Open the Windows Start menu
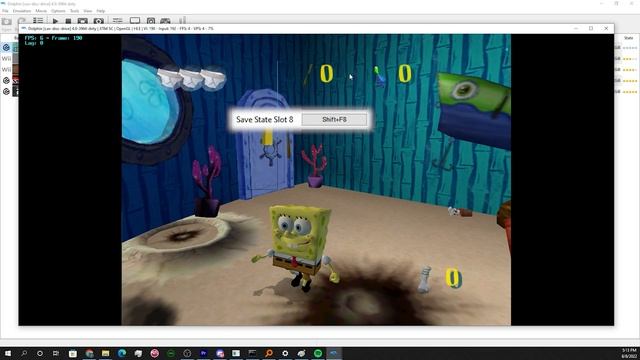The height and width of the screenshot is (360, 640). (7, 353)
